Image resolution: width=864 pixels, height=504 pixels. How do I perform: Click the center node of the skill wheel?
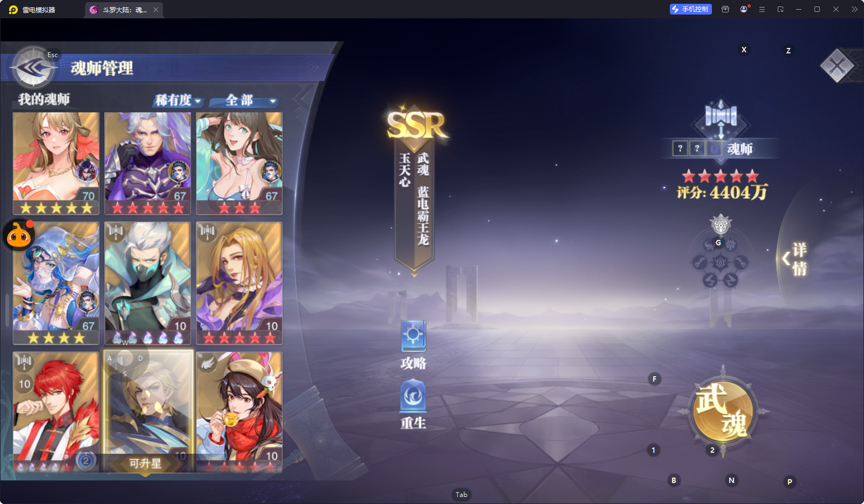tap(721, 263)
